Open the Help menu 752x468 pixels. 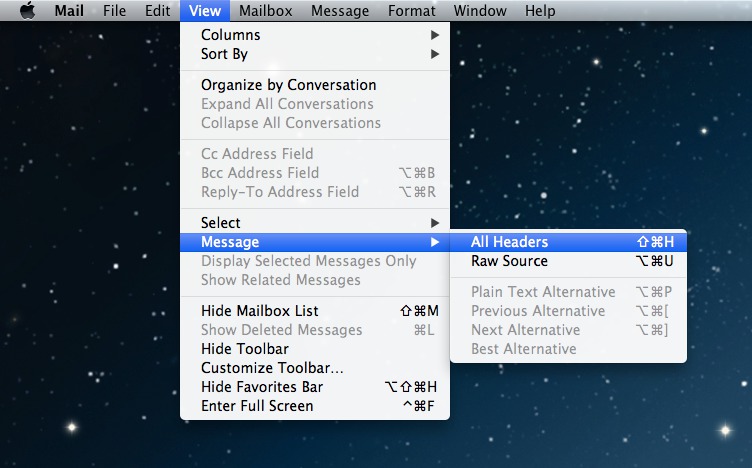click(540, 10)
